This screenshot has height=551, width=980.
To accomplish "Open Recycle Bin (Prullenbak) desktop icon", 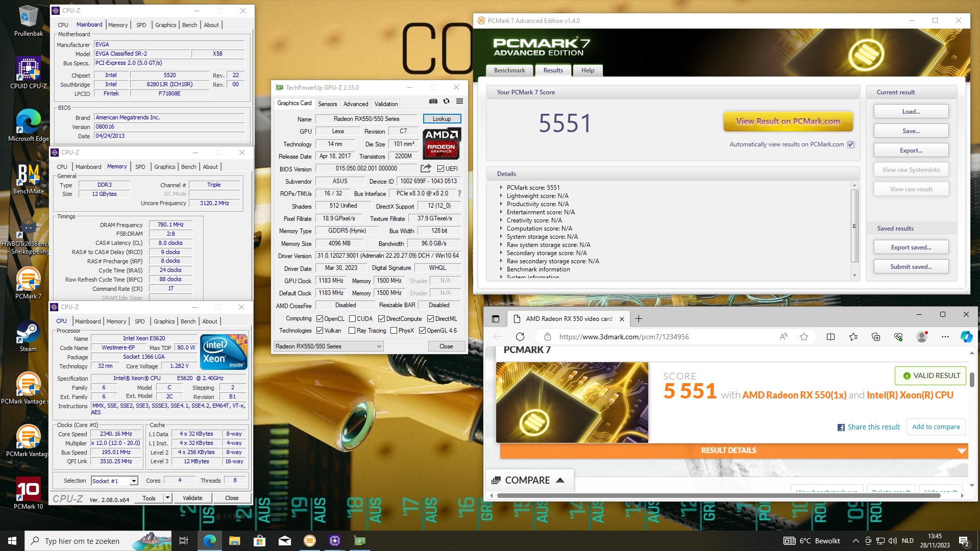I will [29, 21].
